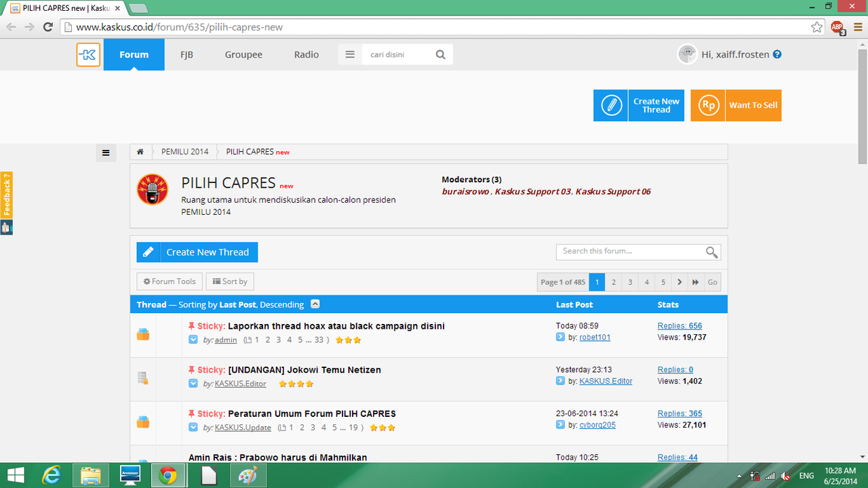868x488 pixels.
Task: Click the volume icon in system tray
Action: coord(785,476)
